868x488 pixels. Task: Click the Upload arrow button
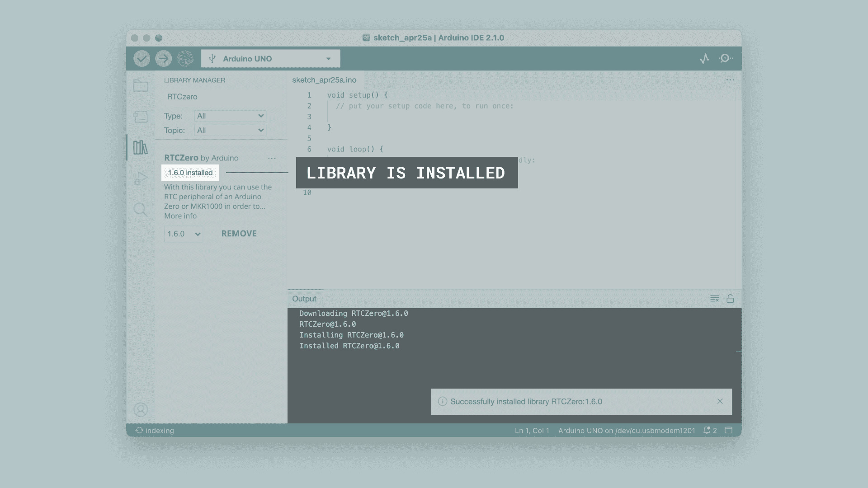tap(163, 59)
